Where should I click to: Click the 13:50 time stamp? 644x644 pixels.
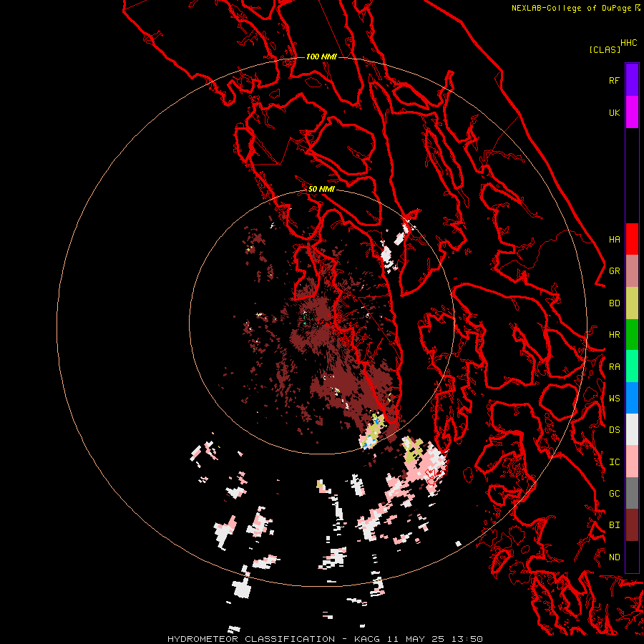467,639
